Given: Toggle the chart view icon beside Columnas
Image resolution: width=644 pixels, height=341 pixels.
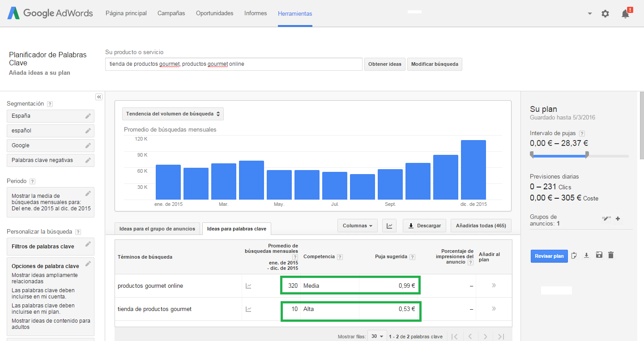Looking at the screenshot, I should click(389, 226).
